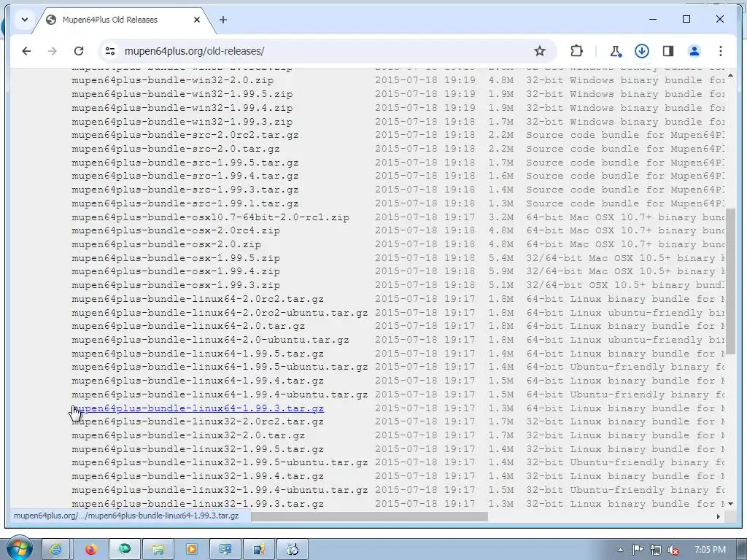This screenshot has height=560, width=747.
Task: Reload the Mupen64Plus page
Action: coord(79,51)
